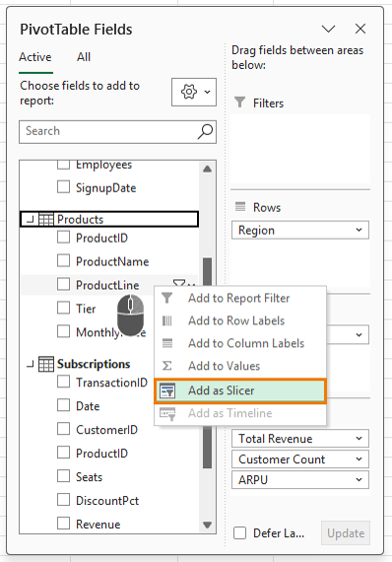Click the sigma icon beside Add to Values

coord(166,366)
